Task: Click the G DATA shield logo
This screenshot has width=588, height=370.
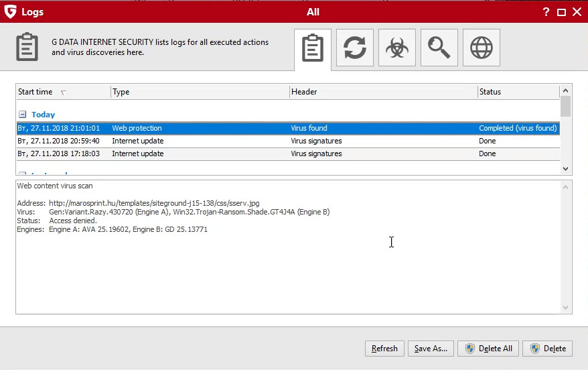Action: point(10,11)
